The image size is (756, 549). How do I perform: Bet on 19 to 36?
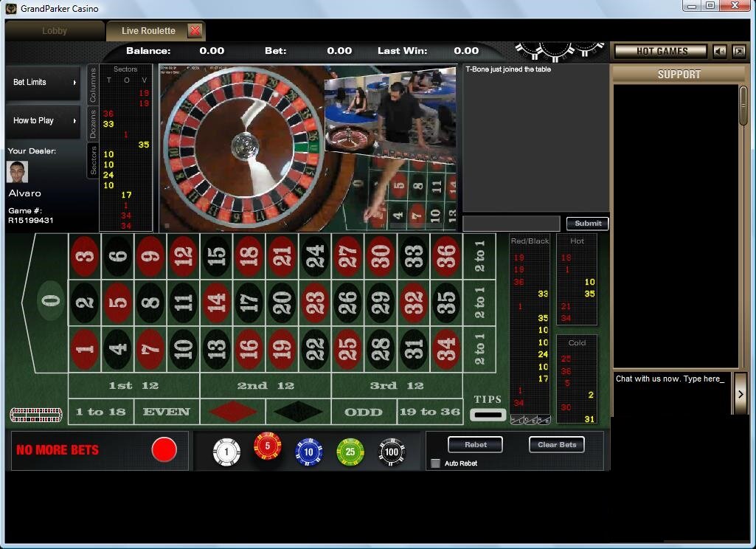click(429, 412)
